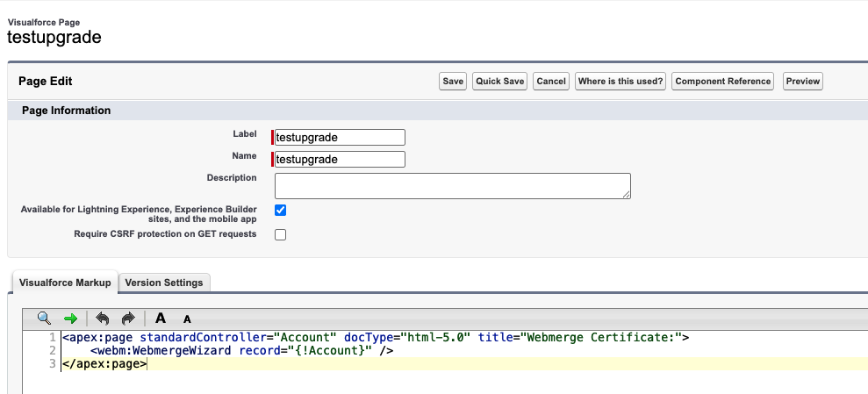
Task: Click the Quick Save button
Action: pos(499,82)
